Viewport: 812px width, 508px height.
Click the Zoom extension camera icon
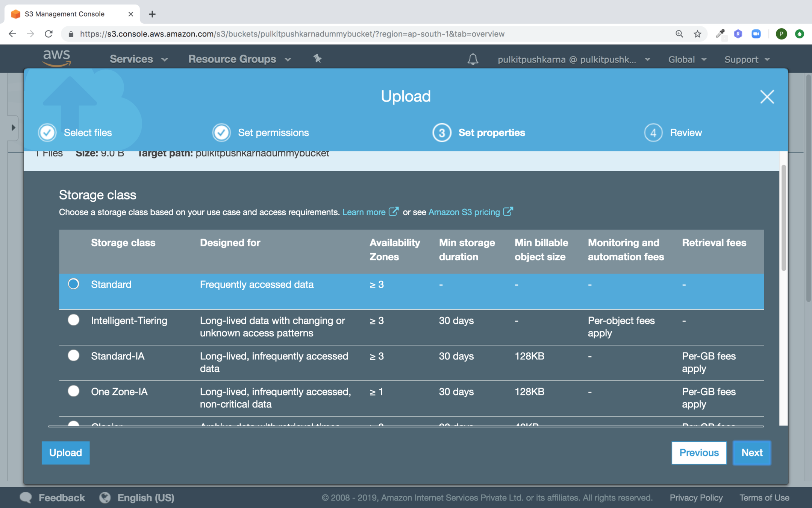[756, 34]
